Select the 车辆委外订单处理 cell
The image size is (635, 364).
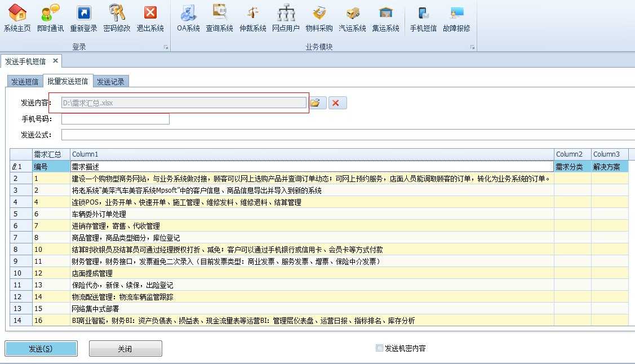click(312, 214)
